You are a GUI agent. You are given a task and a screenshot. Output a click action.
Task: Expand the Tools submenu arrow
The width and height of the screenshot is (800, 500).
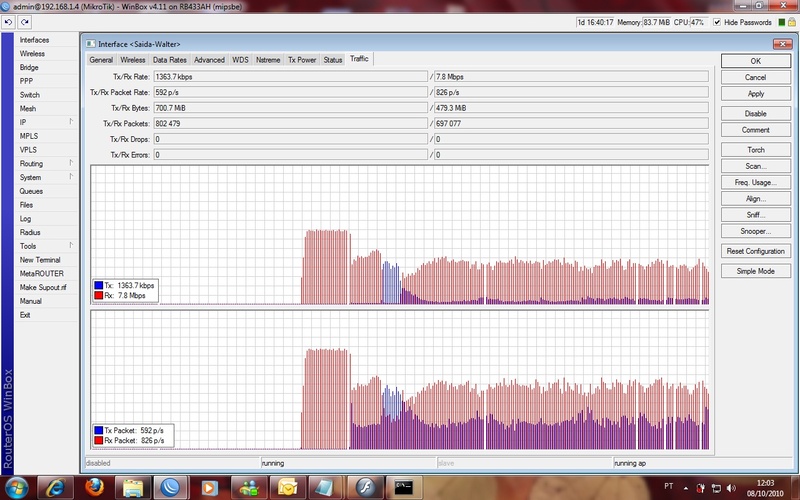[71, 245]
